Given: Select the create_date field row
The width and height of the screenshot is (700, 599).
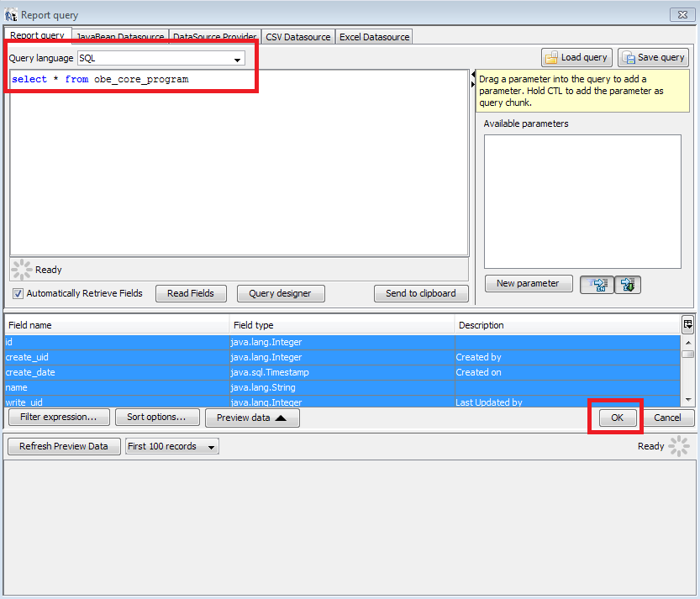Looking at the screenshot, I should 118,372.
